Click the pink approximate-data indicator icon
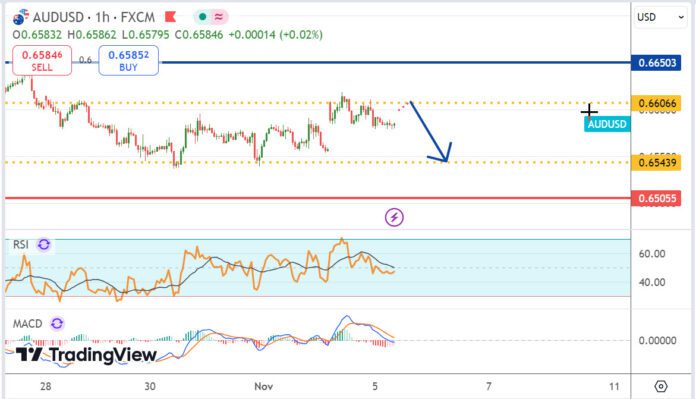Viewport: 696px width, 399px height. [218, 17]
